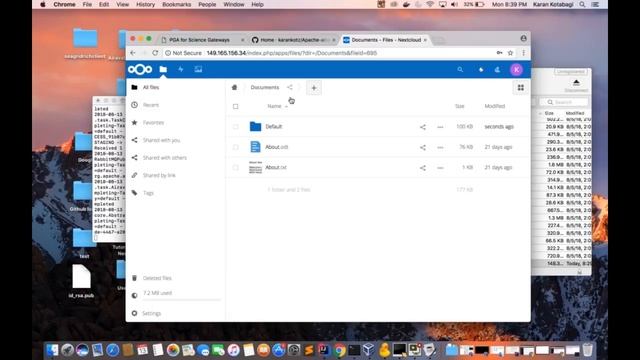Screen dimensions: 640x360
Task: Open the three-dot menu for Default folder
Action: pos(440,127)
